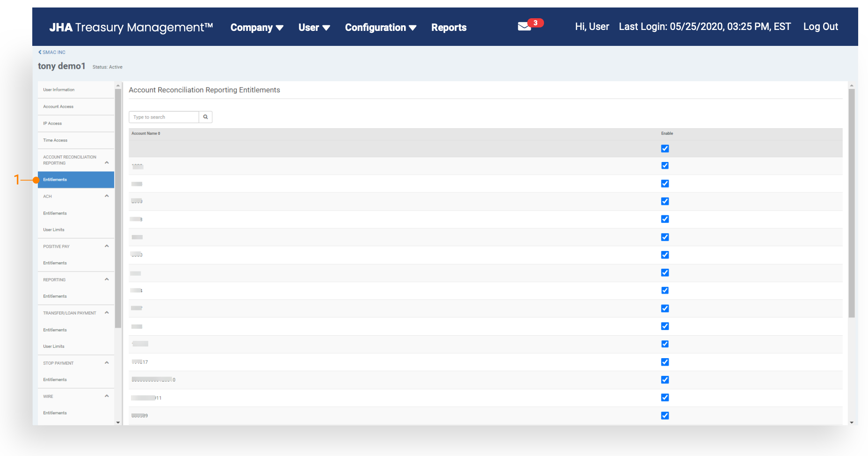This screenshot has height=456, width=868.
Task: Click the search magnifier button
Action: (x=205, y=117)
